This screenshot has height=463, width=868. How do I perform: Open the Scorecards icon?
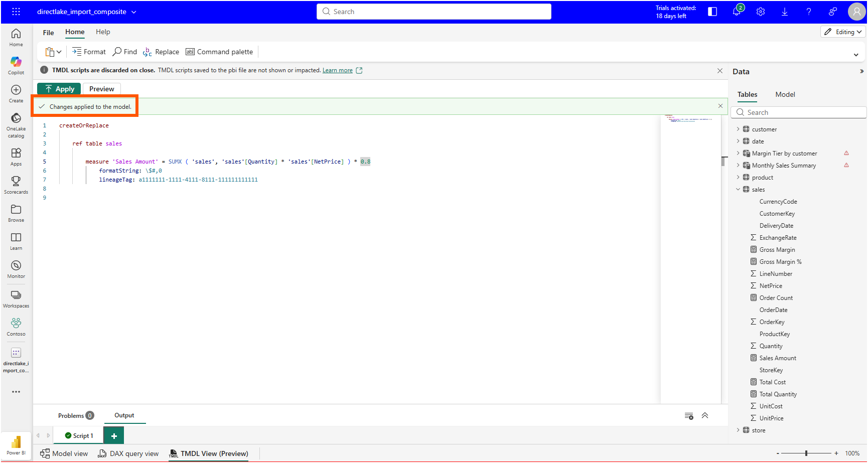point(16,185)
